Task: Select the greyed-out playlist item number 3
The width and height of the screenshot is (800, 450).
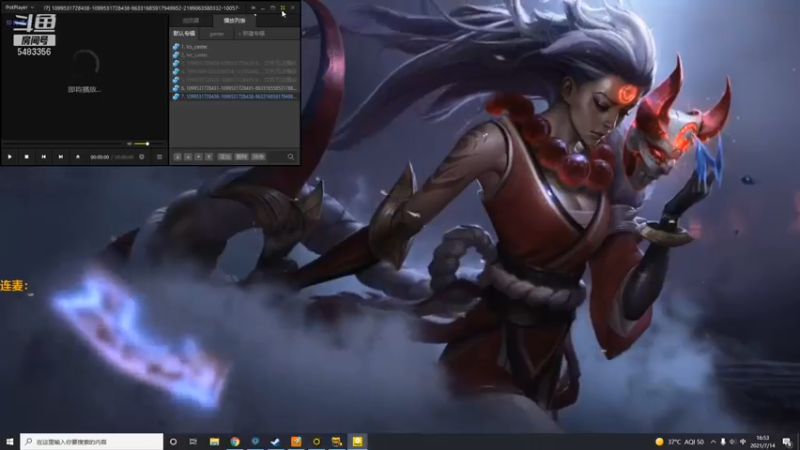Action: pos(235,63)
